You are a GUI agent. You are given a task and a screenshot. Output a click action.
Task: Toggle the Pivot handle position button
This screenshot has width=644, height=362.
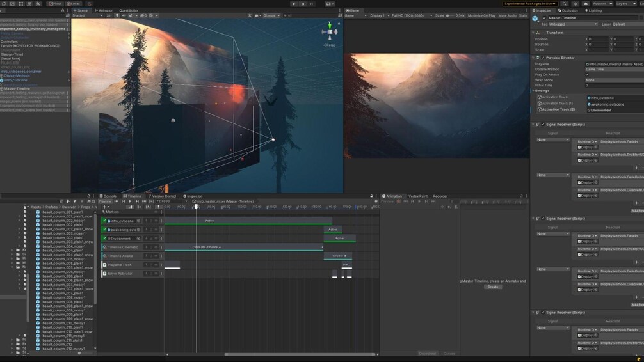55,4
